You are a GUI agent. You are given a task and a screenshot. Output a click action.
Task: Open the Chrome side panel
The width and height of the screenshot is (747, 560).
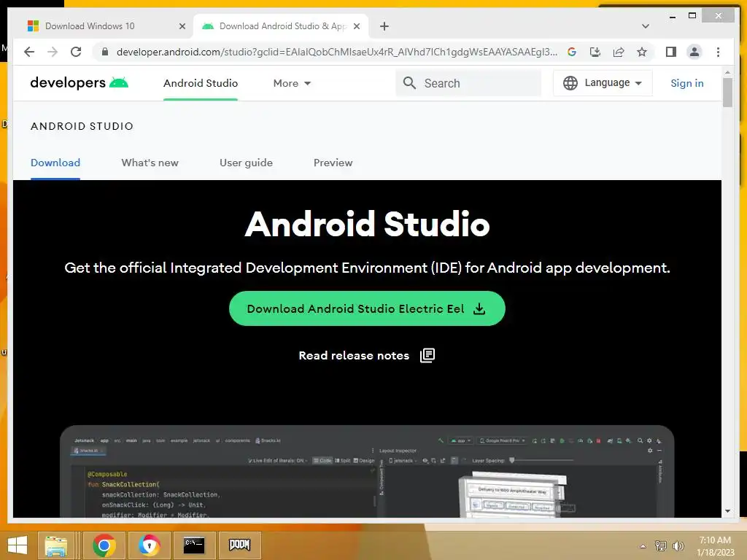[671, 52]
